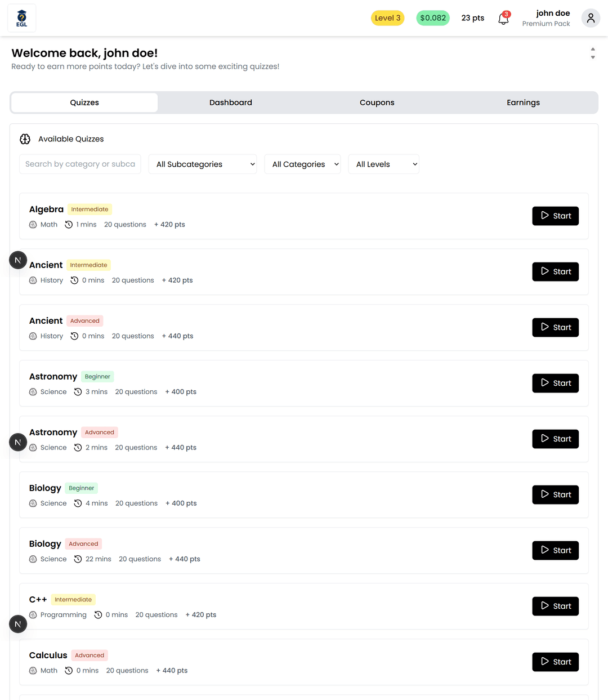The image size is (608, 700).
Task: Click the Programming category icon on C++ quiz
Action: tap(33, 615)
